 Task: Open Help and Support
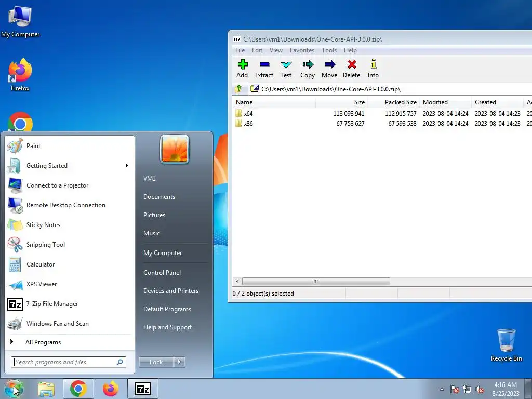[168, 327]
